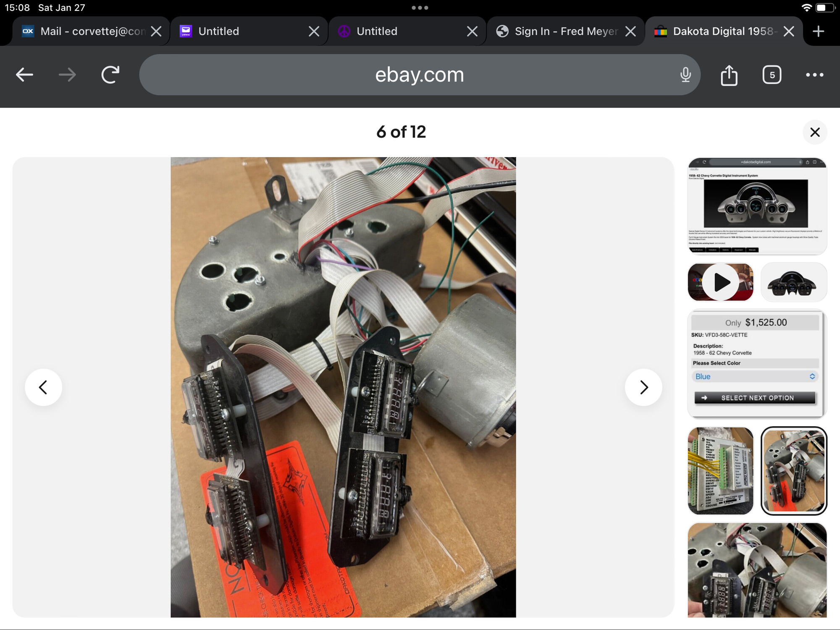Go back using the back arrow icon
Image resolution: width=840 pixels, height=630 pixels.
25,75
